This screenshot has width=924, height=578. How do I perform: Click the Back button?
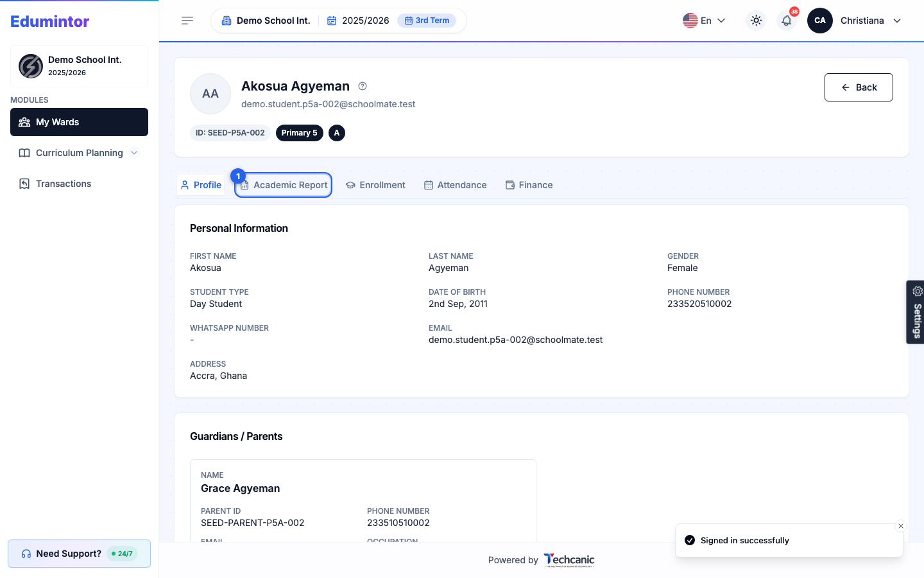click(x=859, y=87)
